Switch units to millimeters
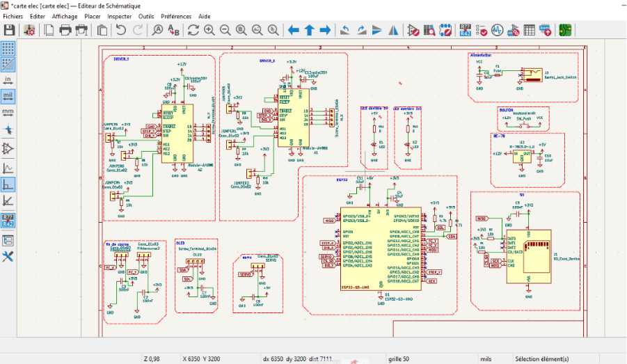 (8, 112)
